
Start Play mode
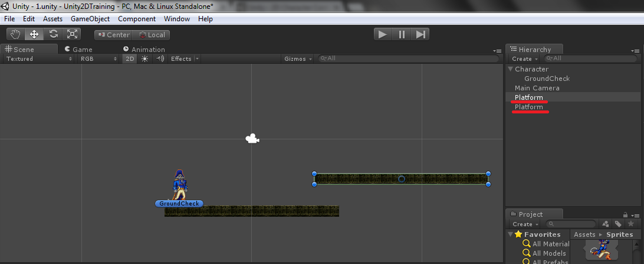[x=383, y=34]
